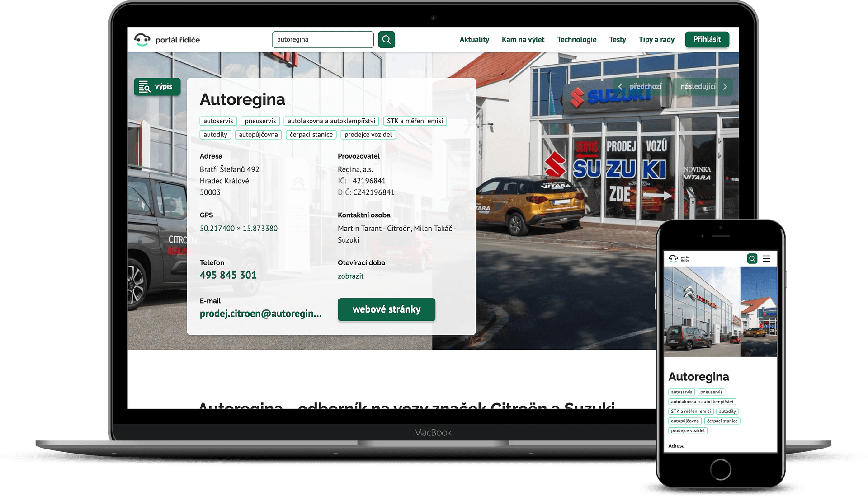The height and width of the screenshot is (496, 868).
Task: Click the Citroën showroom photo on phone
Action: point(702,312)
